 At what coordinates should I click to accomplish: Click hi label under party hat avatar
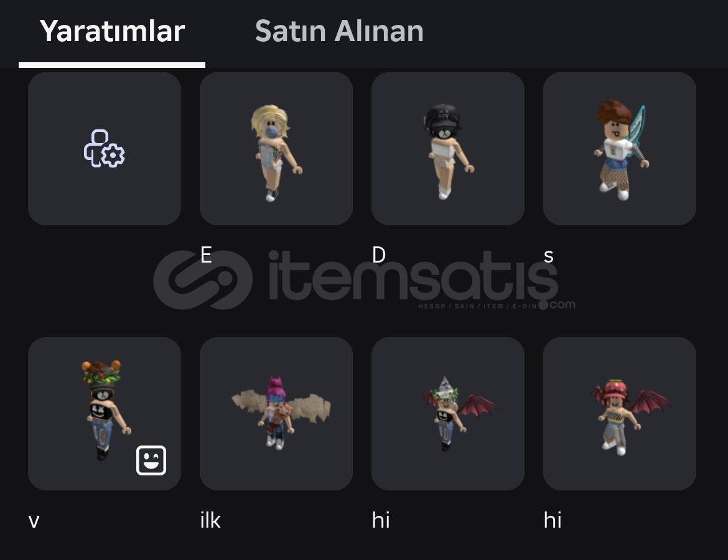click(x=381, y=520)
